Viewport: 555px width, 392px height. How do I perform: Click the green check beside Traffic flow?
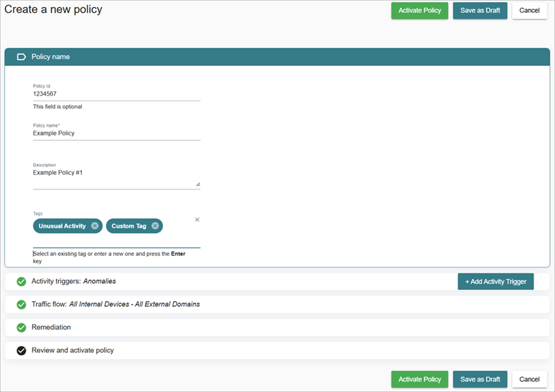point(22,305)
